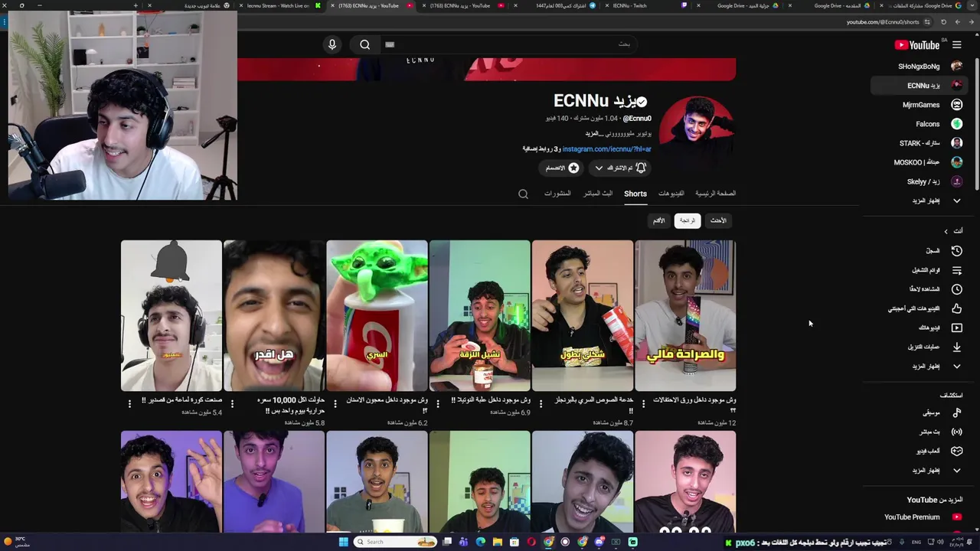Switch to Home (الصفحة الرئيسية) channel tab
The image size is (980, 551).
pos(715,194)
